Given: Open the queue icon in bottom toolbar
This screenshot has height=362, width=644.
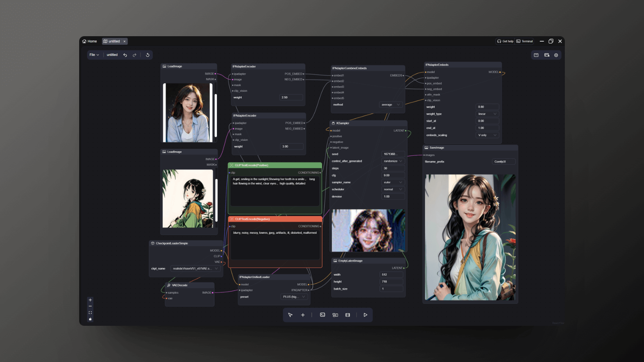Looking at the screenshot, I should coord(347,315).
